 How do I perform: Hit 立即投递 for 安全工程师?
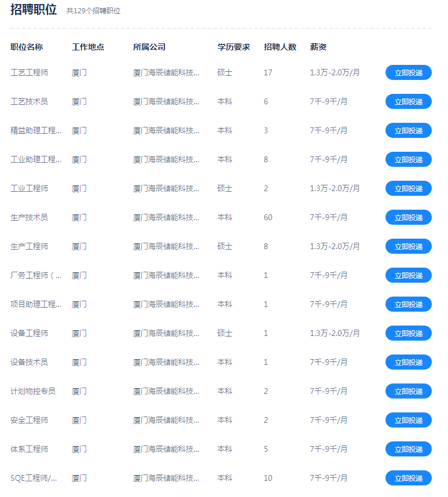point(408,420)
